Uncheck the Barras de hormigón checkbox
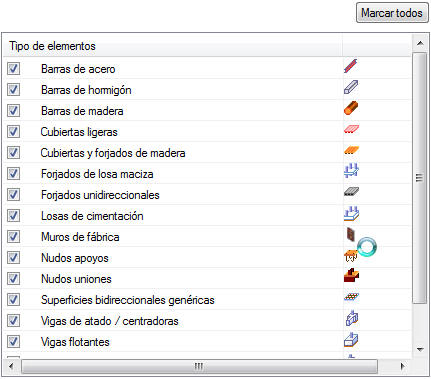This screenshot has width=431, height=379. pos(13,90)
